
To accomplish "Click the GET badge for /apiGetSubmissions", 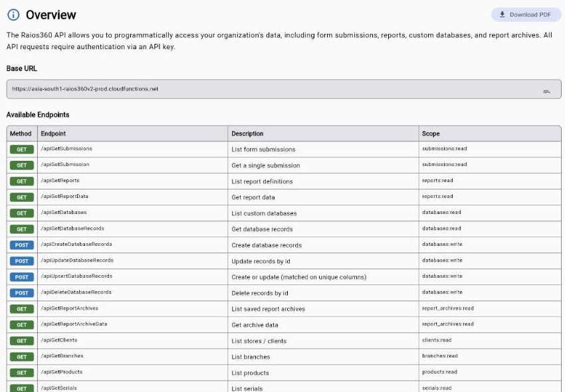I will 22,149.
